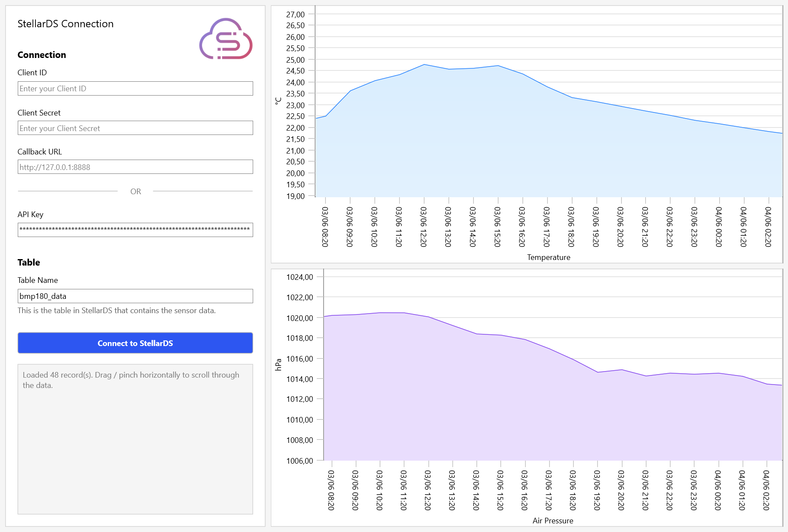The width and height of the screenshot is (788, 532).
Task: Click the Table Name label
Action: [38, 280]
